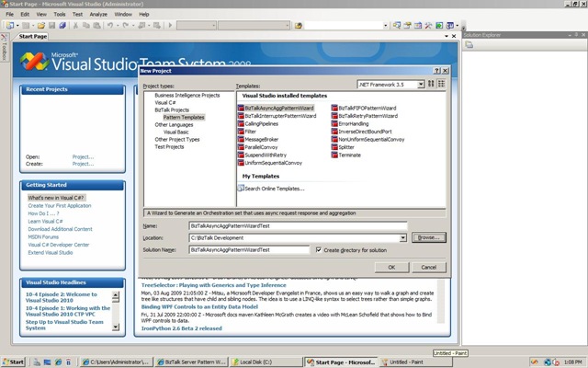Image resolution: width=588 pixels, height=368 pixels.
Task: Open the toolbar search combo box dropdown
Action: pyautogui.click(x=386, y=26)
